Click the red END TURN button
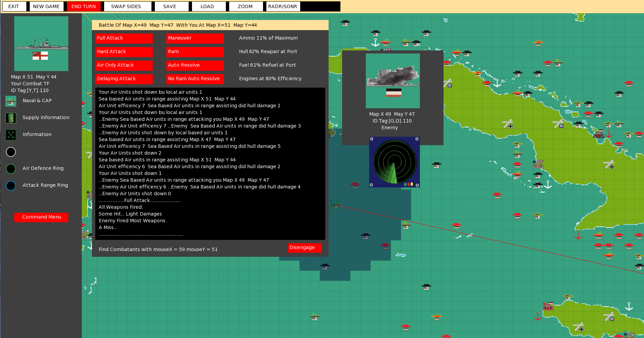This screenshot has width=644, height=338. (x=84, y=6)
